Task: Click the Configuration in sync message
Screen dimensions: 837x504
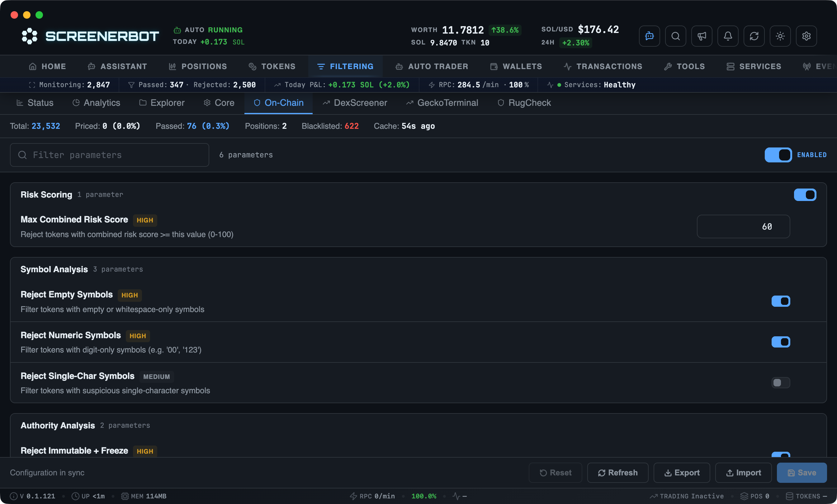Action: [47, 473]
